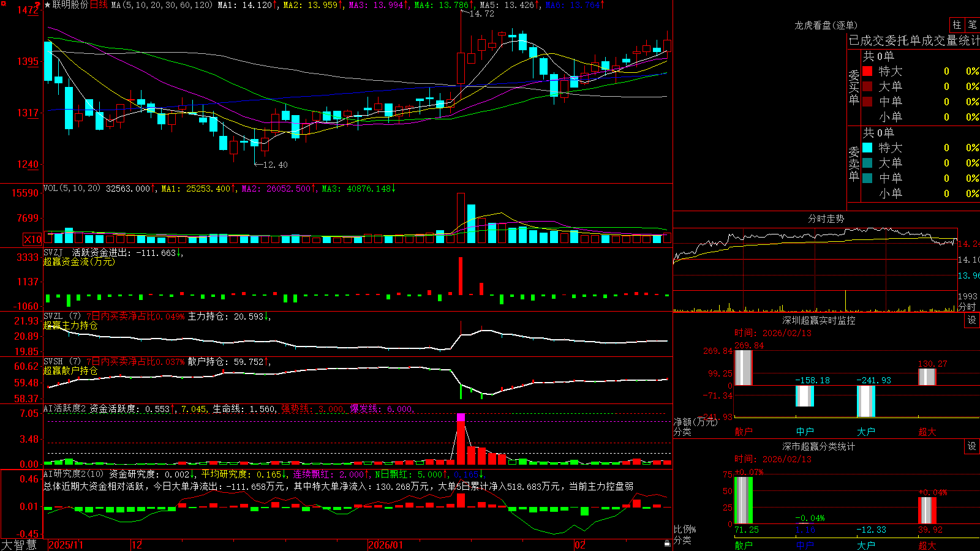Click 平均研究度: 0.165 label
Viewport: 980px width, 551px height.
[x=244, y=474]
